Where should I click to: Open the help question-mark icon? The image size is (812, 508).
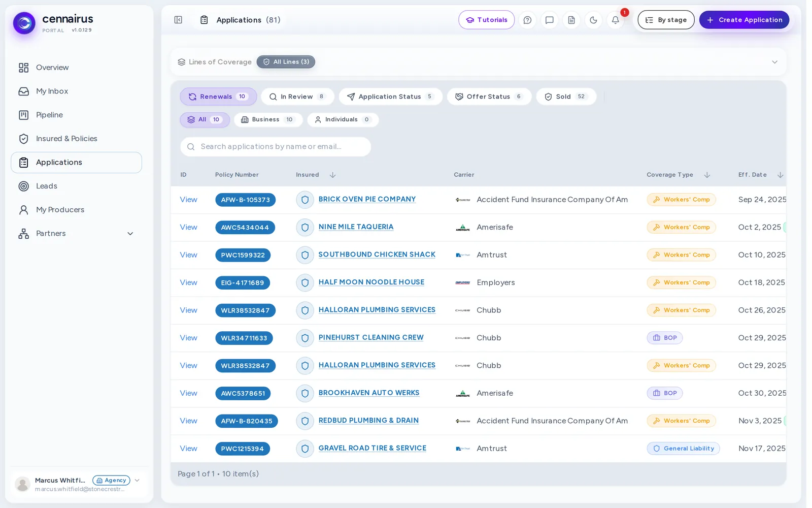pyautogui.click(x=527, y=20)
